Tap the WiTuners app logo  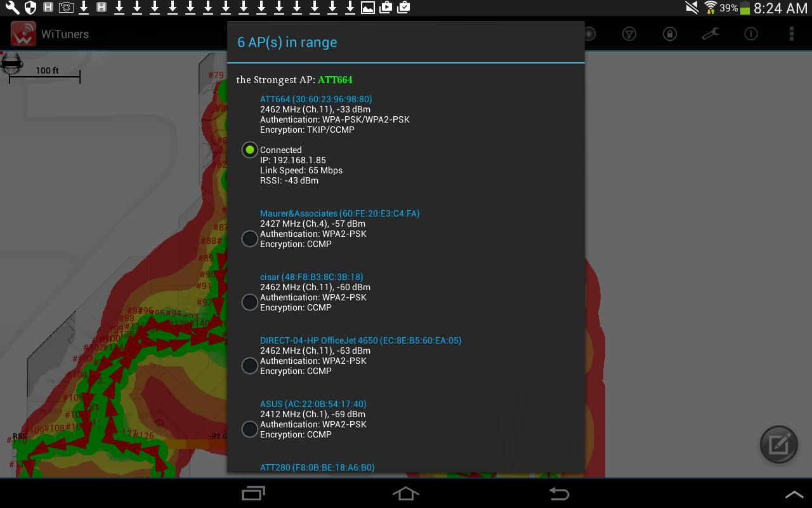coord(23,34)
